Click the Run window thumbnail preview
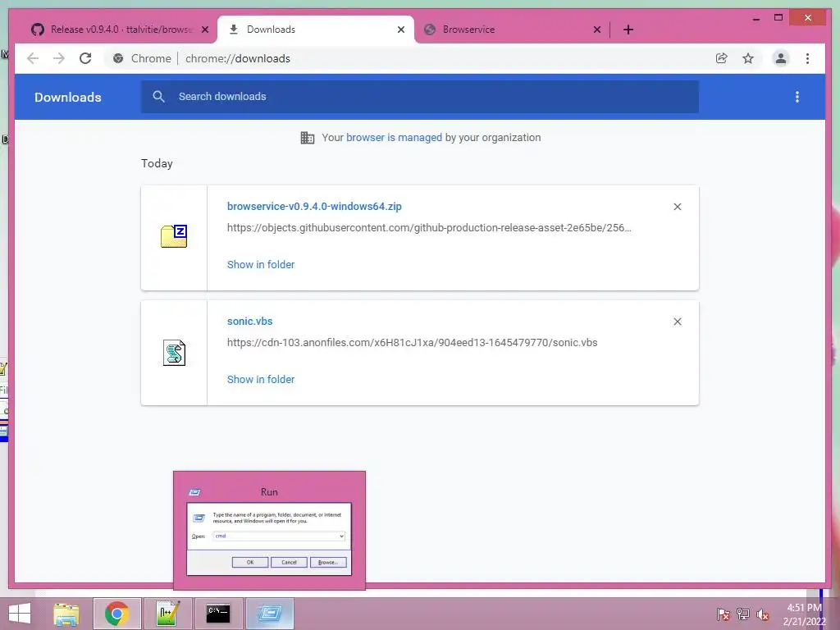The width and height of the screenshot is (840, 630). (x=269, y=531)
